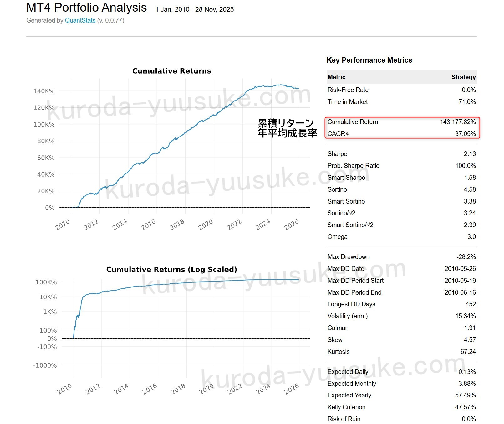Image resolution: width=504 pixels, height=424 pixels.
Task: Click the date range 1 Jan, 2010 - 28 Nov, 2025
Action: point(195,9)
